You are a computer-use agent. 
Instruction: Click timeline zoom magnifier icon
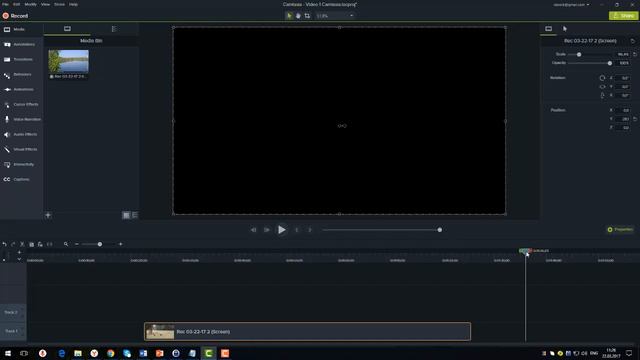(66, 244)
